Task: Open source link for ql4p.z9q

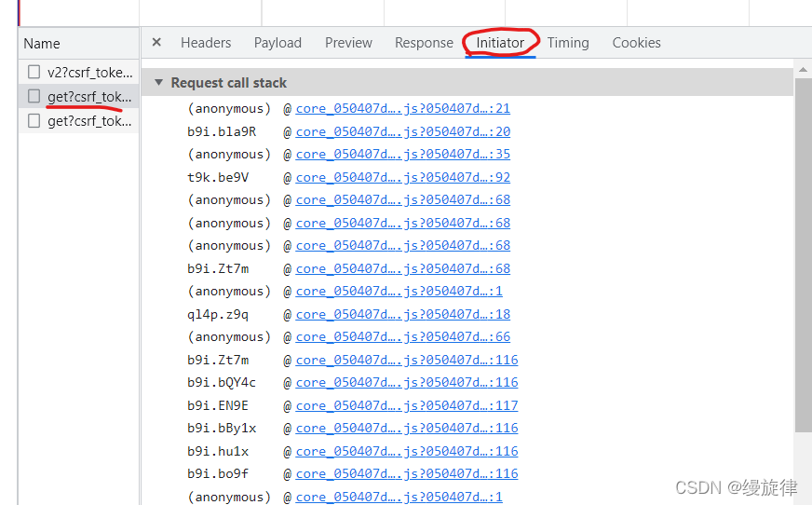Action: 403,314
